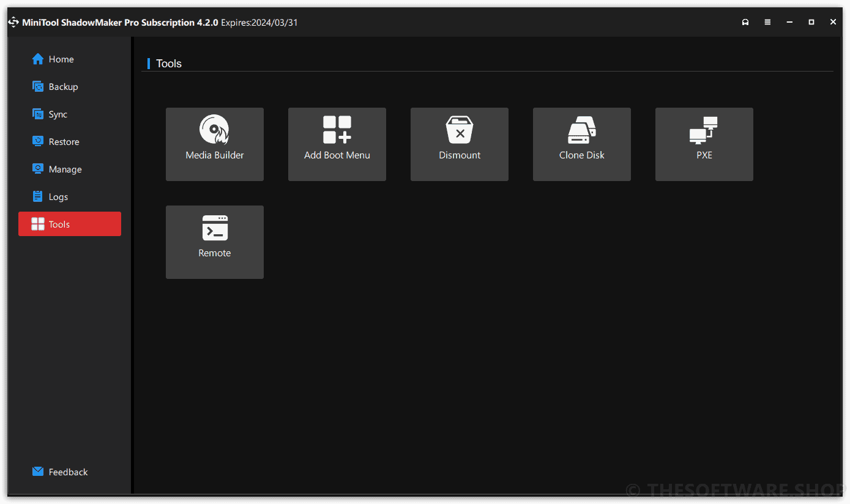Open the Media Builder tool
This screenshot has height=504, width=850.
[x=215, y=144]
